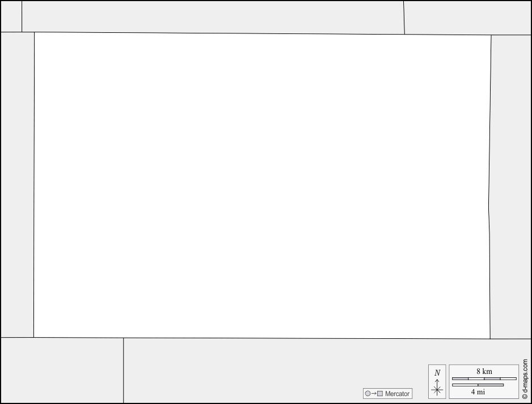Select the gray region right of white county

pyautogui.click(x=510, y=186)
